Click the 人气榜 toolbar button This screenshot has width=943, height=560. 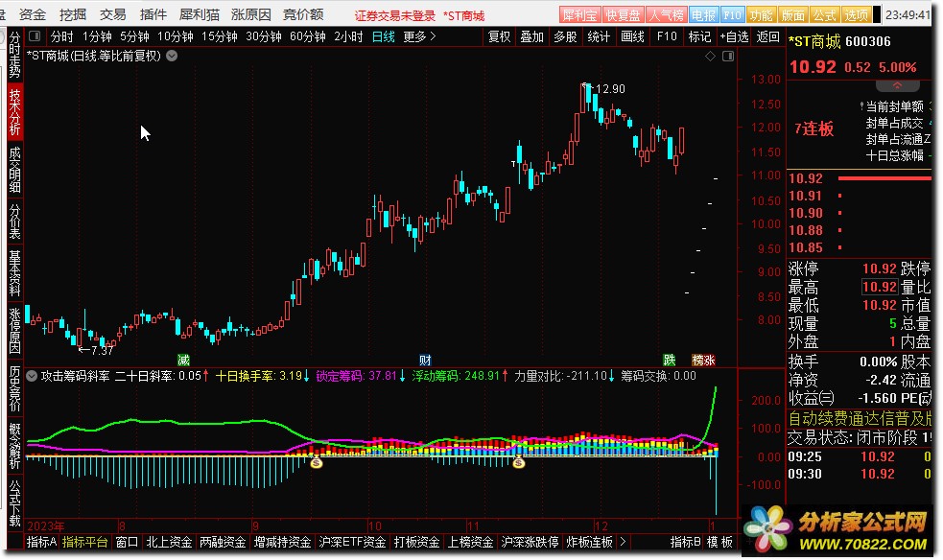667,15
